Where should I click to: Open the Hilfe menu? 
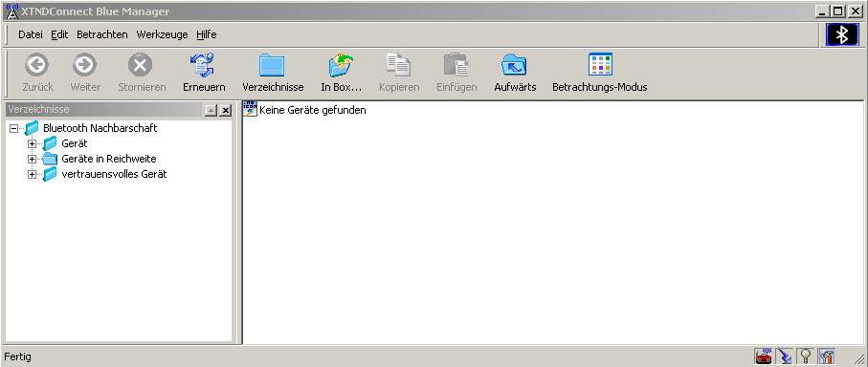coord(207,34)
